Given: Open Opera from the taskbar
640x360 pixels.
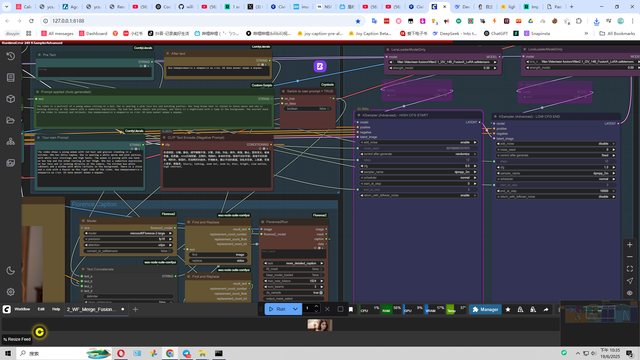Looking at the screenshot, I should (x=121, y=353).
